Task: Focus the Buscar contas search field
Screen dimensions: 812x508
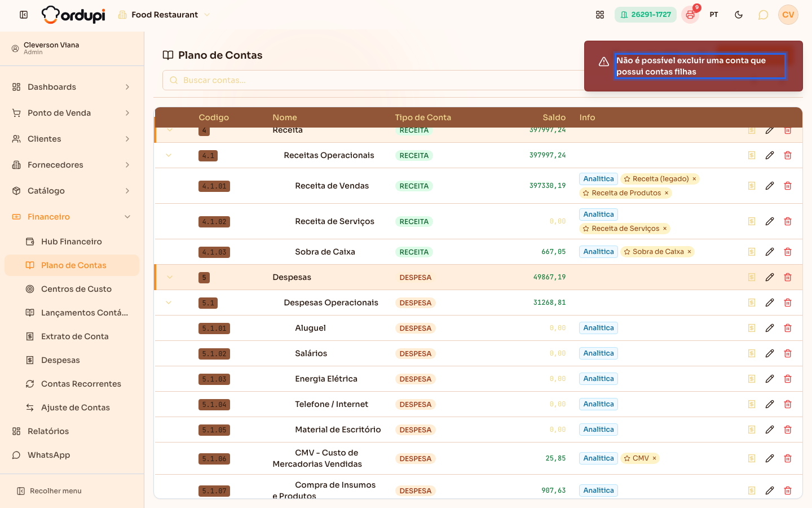Action: [x=373, y=80]
